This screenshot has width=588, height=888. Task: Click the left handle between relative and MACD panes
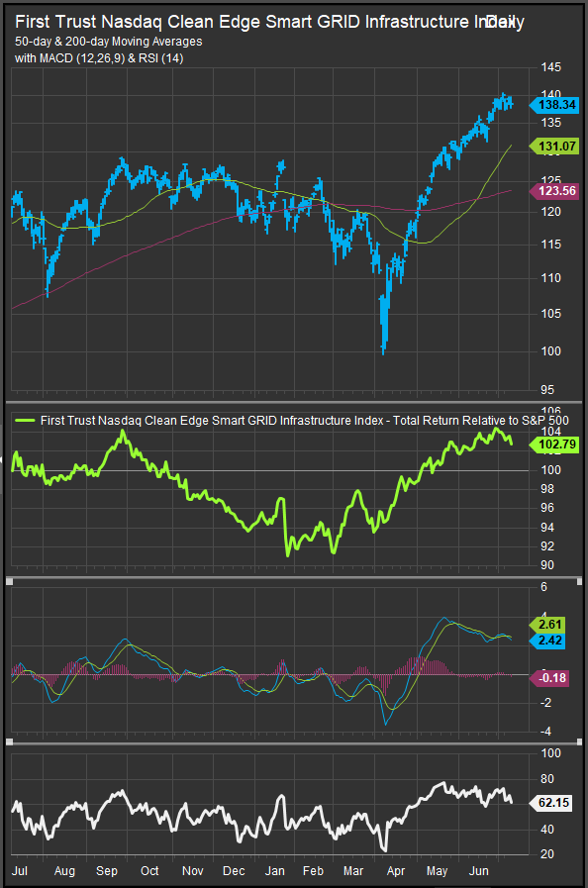(x=9, y=582)
